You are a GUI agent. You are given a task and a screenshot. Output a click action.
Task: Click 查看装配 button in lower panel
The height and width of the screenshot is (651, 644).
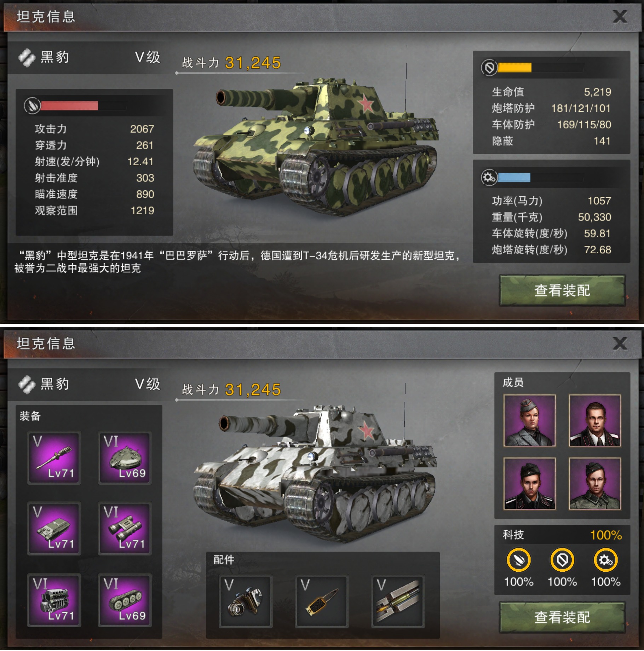click(562, 617)
